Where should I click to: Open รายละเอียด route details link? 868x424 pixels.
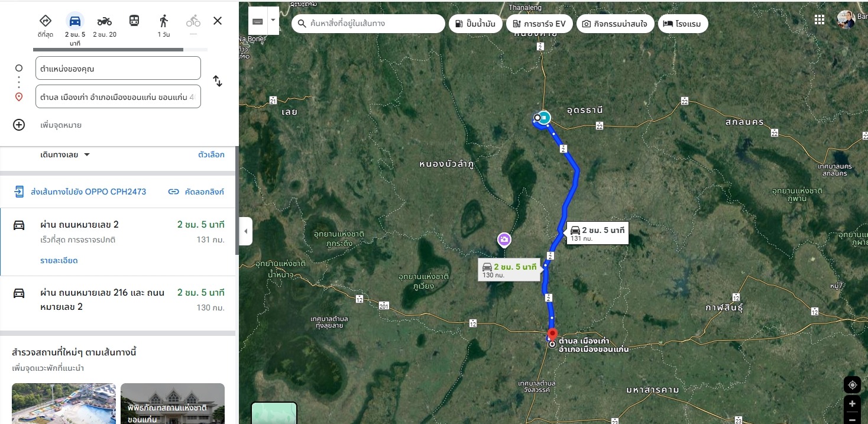(x=59, y=261)
